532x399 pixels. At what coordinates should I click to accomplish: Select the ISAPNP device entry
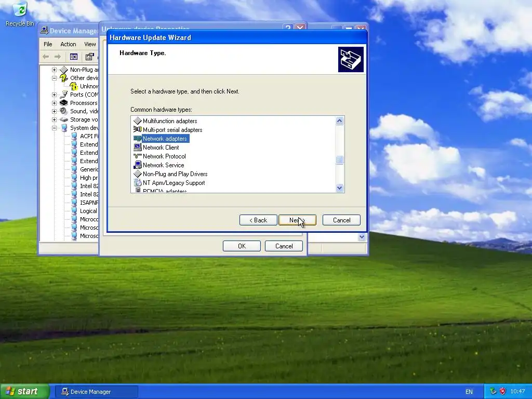pos(89,203)
